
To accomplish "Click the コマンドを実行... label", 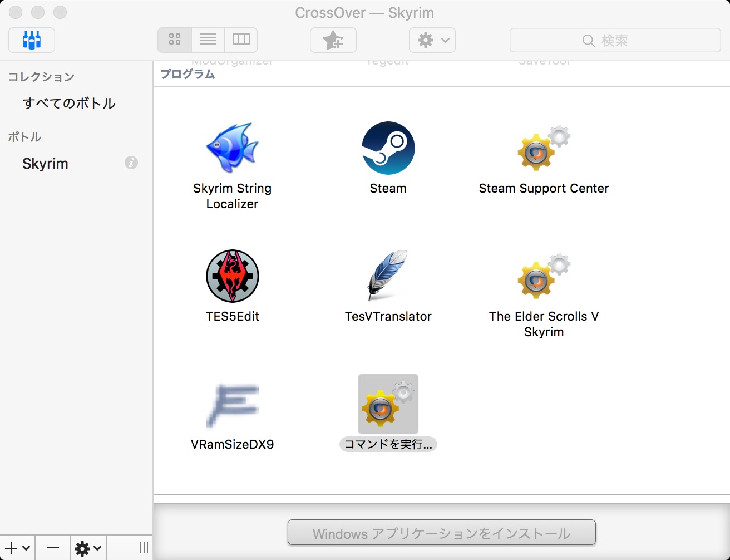I will [x=388, y=444].
